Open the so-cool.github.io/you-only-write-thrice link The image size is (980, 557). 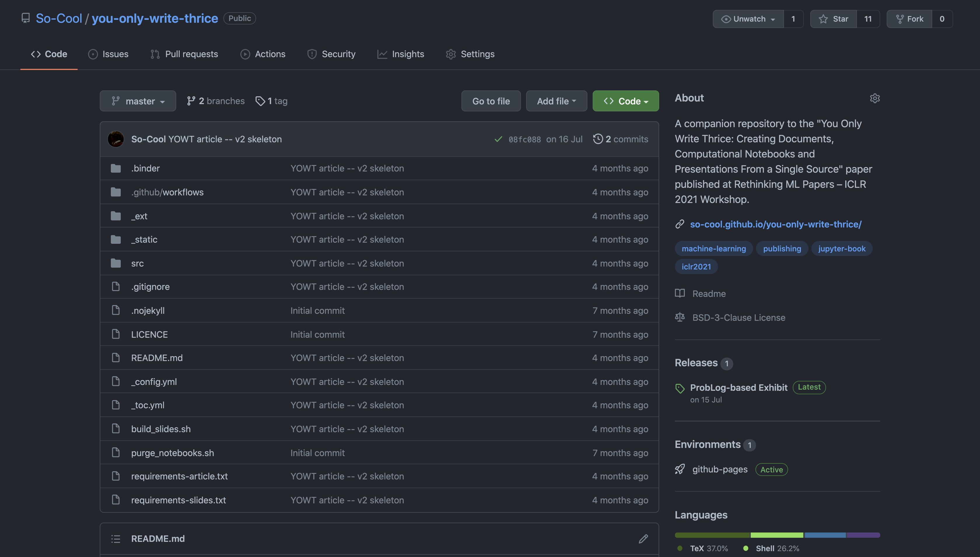pos(776,224)
